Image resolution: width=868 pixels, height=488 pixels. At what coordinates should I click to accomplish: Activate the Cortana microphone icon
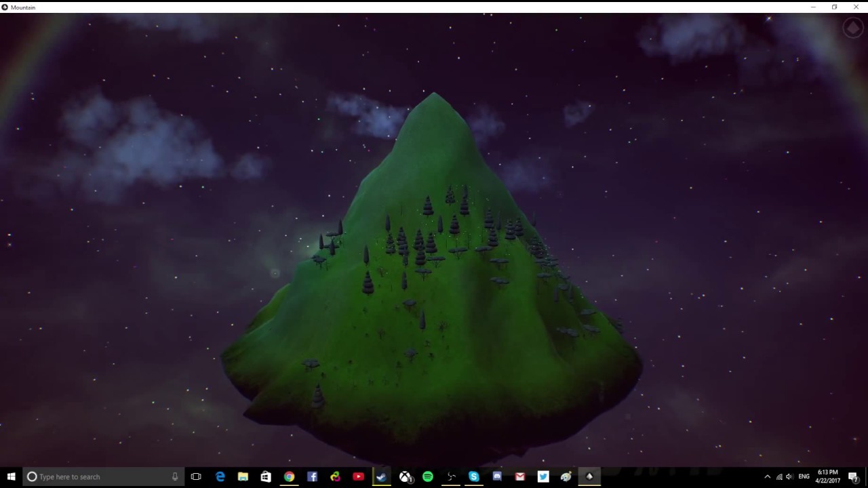pyautogui.click(x=175, y=476)
